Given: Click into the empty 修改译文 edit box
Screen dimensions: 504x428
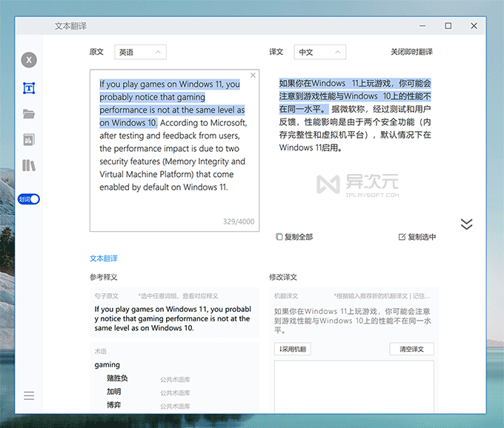Looking at the screenshot, I should 354,387.
